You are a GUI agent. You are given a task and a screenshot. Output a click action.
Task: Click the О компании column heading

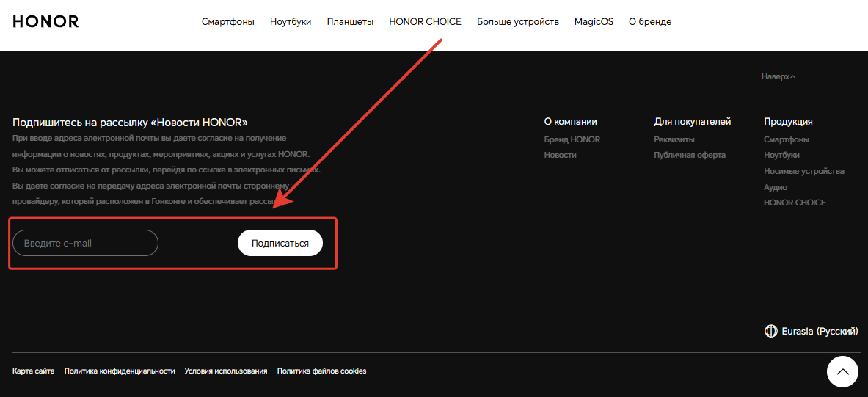click(571, 122)
